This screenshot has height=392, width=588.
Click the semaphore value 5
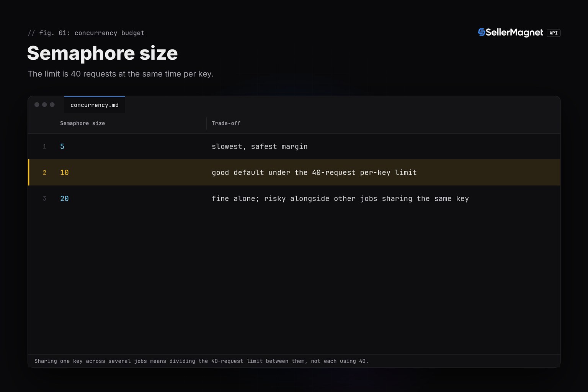62,147
